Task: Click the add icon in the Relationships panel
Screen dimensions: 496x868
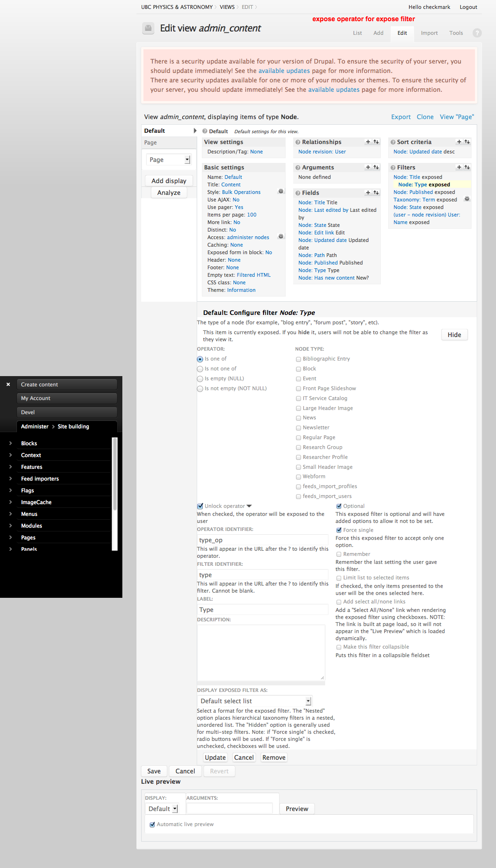Action: tap(368, 142)
